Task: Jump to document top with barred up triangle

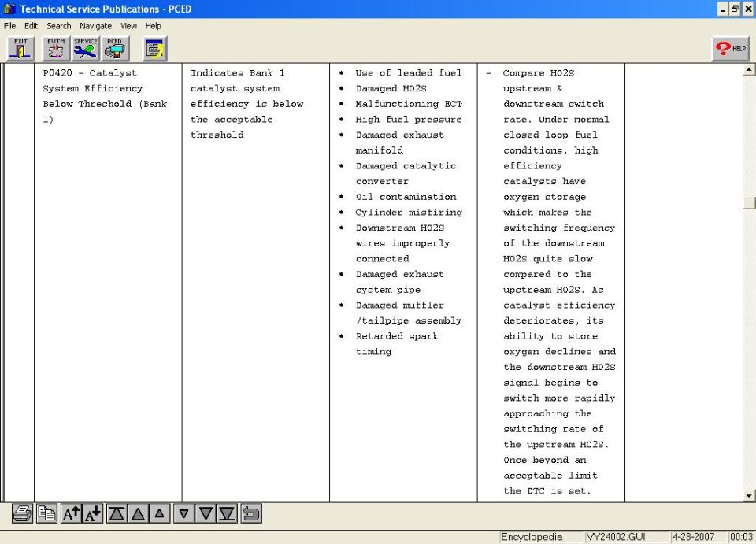Action: 117,513
